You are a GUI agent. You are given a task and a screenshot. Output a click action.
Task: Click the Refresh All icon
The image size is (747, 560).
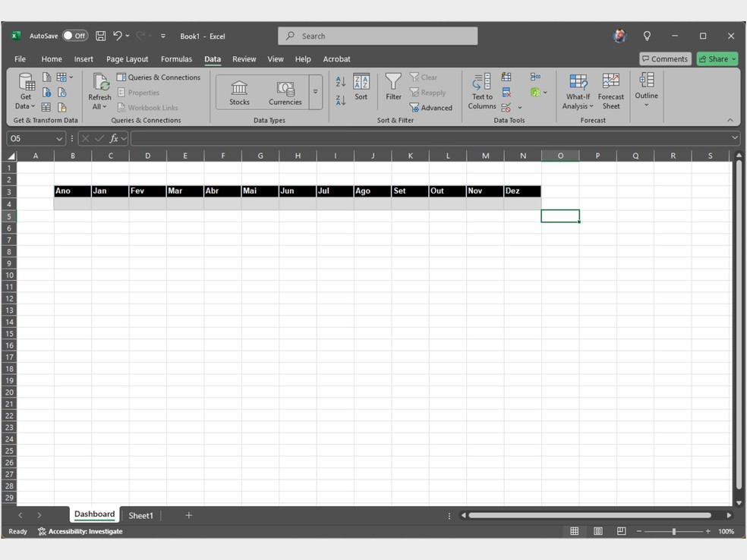[100, 82]
